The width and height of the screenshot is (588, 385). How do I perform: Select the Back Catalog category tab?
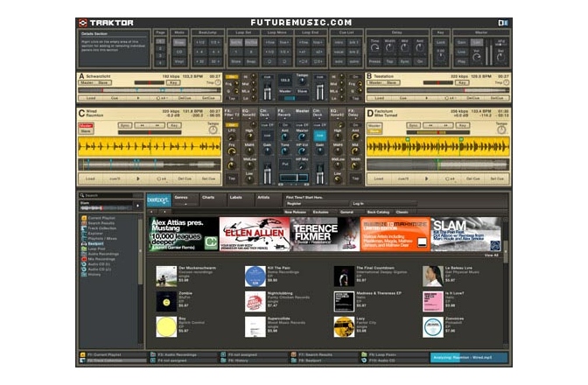click(x=378, y=212)
